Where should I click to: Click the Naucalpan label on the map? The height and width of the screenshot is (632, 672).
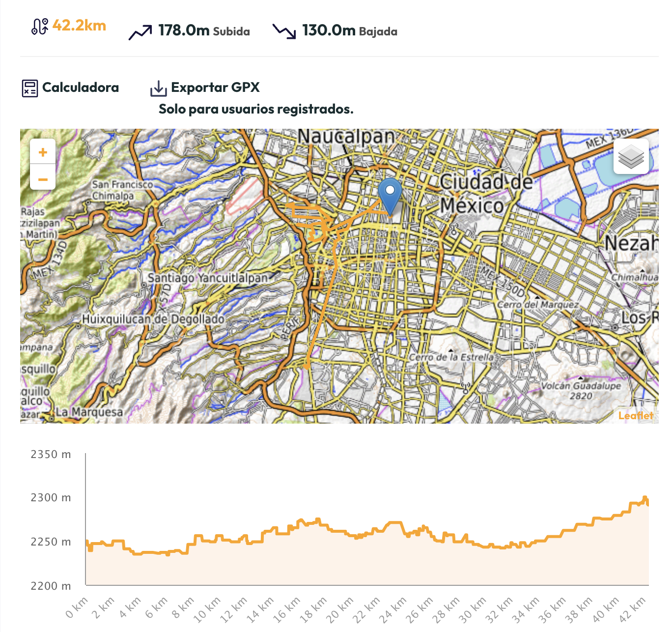[346, 137]
